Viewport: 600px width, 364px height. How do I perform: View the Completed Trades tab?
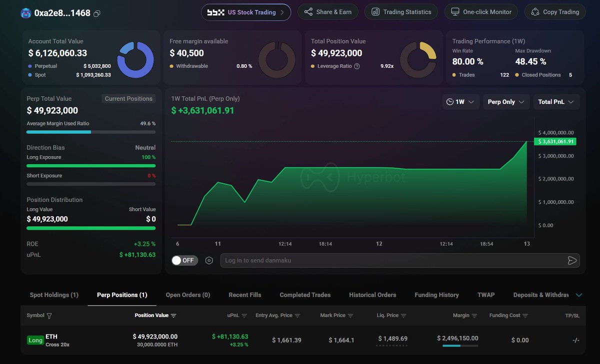[305, 295]
